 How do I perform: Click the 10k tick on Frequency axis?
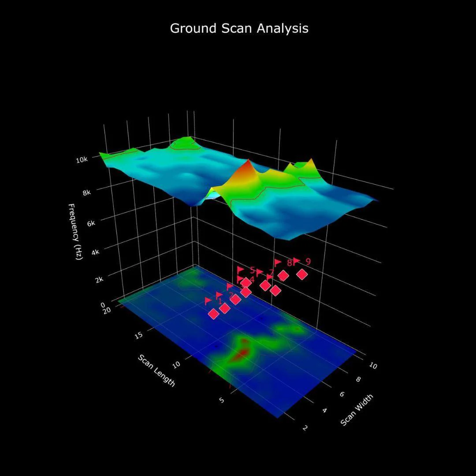[x=82, y=160]
